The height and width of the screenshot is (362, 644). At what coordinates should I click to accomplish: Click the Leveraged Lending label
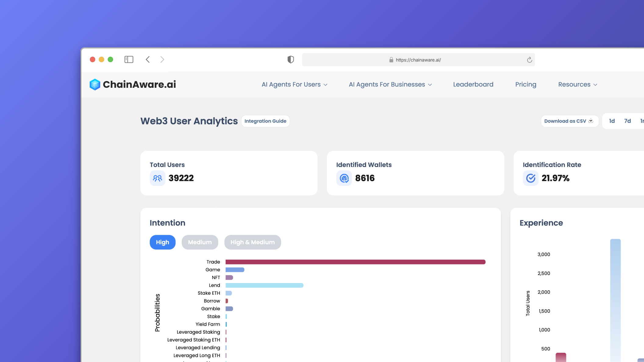point(198,348)
